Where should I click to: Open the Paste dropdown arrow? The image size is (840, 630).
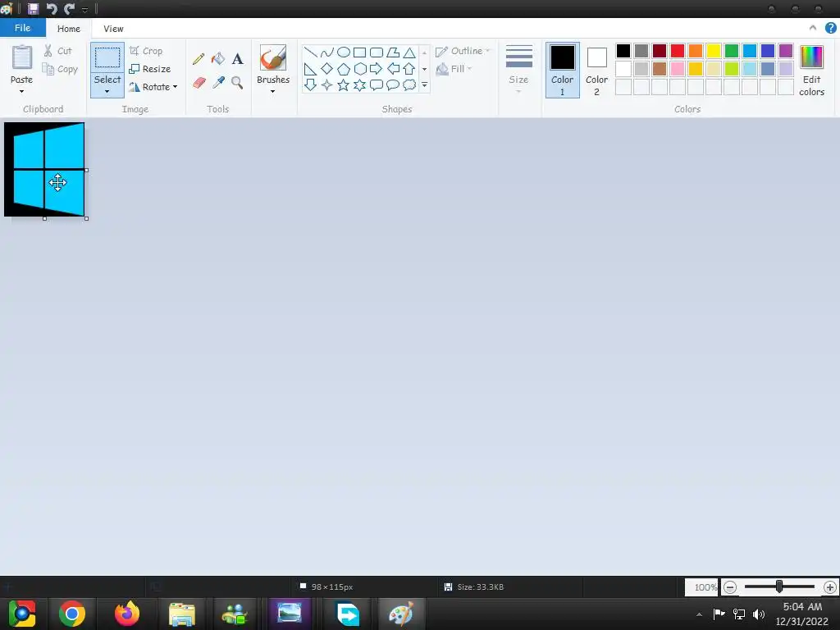coord(21,91)
